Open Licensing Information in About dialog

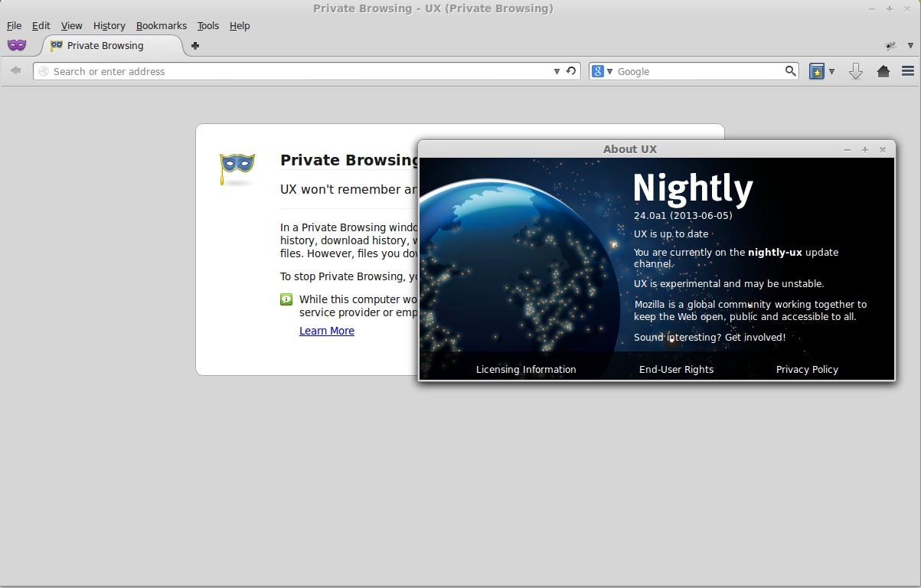point(526,369)
